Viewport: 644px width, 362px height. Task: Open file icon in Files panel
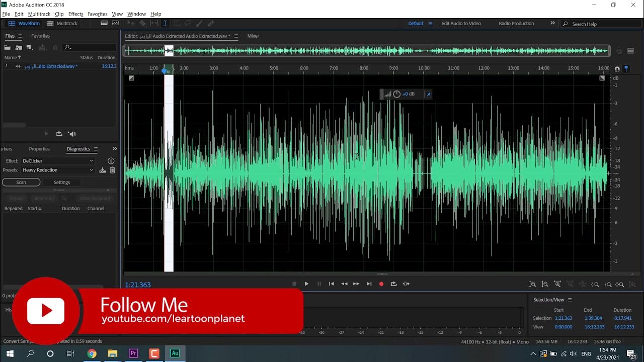tap(8, 47)
